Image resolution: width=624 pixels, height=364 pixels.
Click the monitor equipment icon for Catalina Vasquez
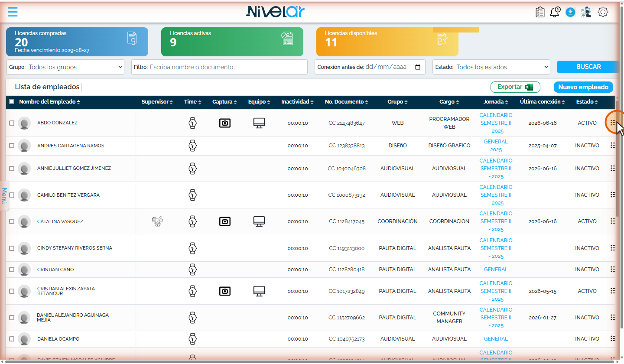[259, 221]
